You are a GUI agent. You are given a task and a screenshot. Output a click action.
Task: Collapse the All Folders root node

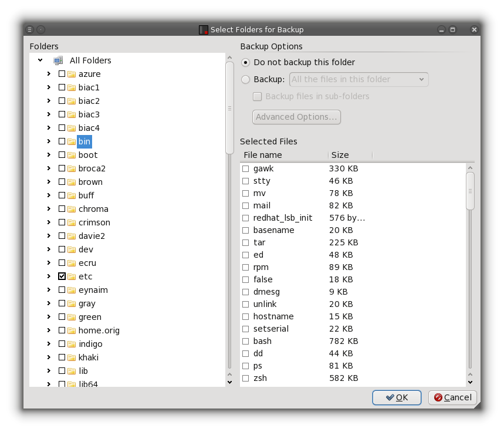point(40,60)
